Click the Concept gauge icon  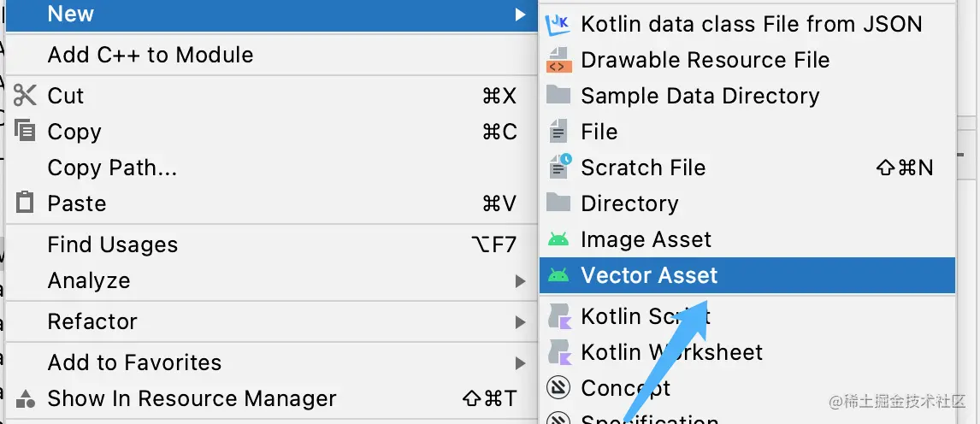(x=558, y=388)
